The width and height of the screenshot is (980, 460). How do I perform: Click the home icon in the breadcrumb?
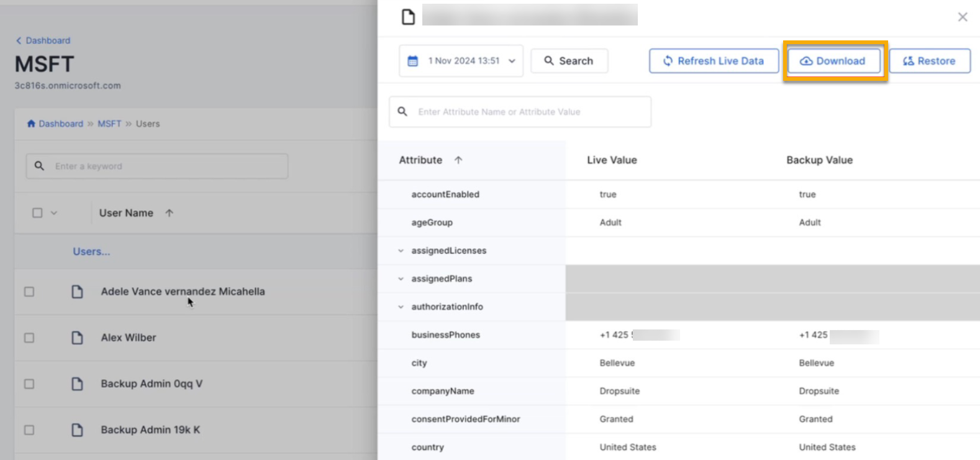pos(31,124)
